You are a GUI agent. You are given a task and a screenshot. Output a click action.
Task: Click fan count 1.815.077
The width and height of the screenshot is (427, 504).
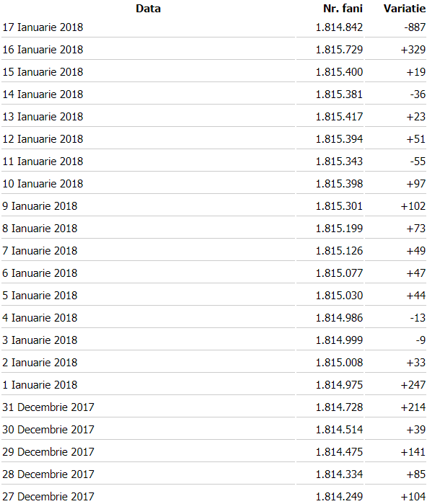click(x=339, y=273)
